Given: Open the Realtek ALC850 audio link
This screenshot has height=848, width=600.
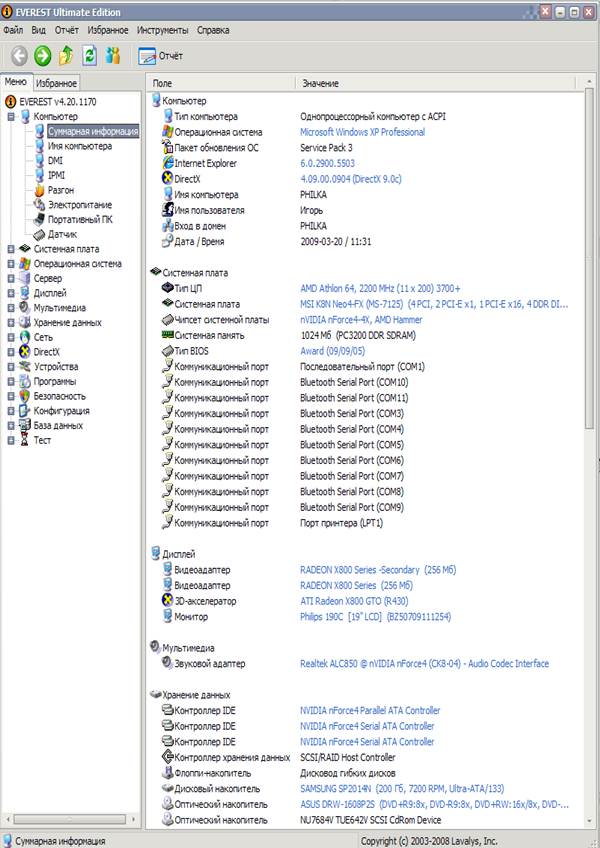Looking at the screenshot, I should click(424, 664).
